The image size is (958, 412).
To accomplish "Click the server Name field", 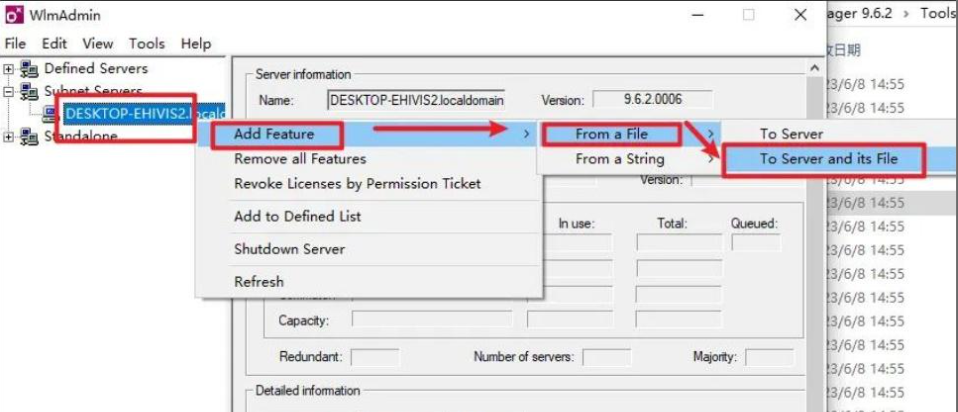I will point(417,100).
